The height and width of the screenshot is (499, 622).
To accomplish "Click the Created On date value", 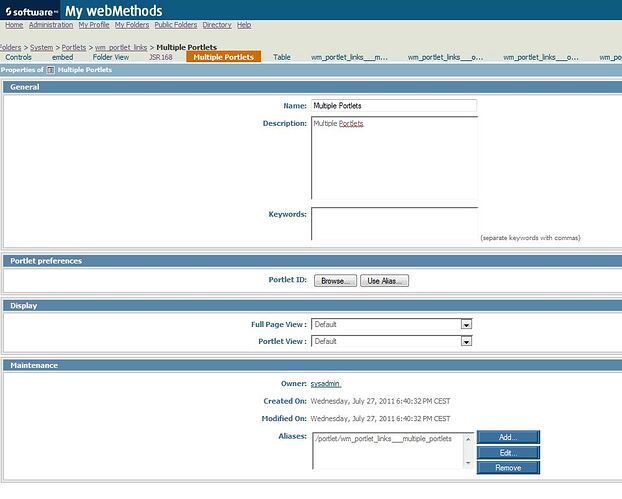I will point(380,401).
